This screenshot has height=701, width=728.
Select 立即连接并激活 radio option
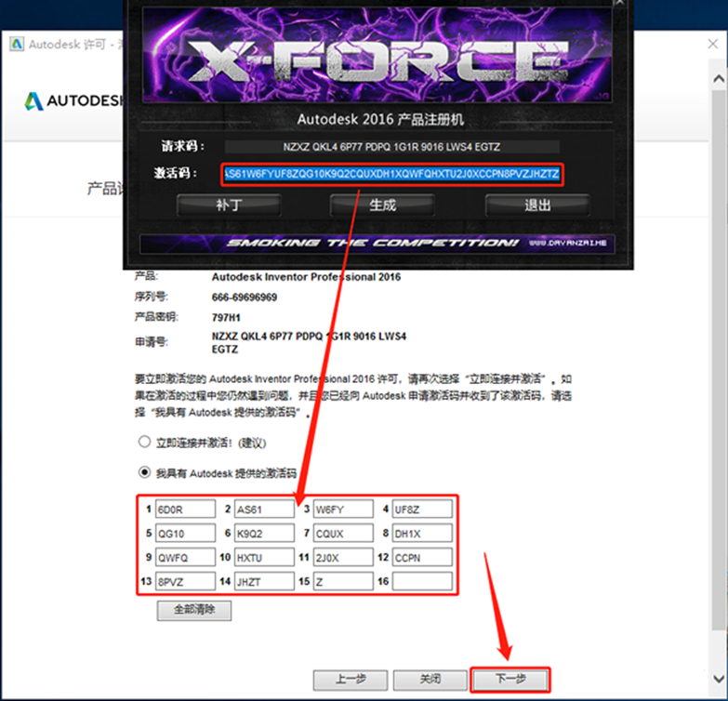point(144,442)
